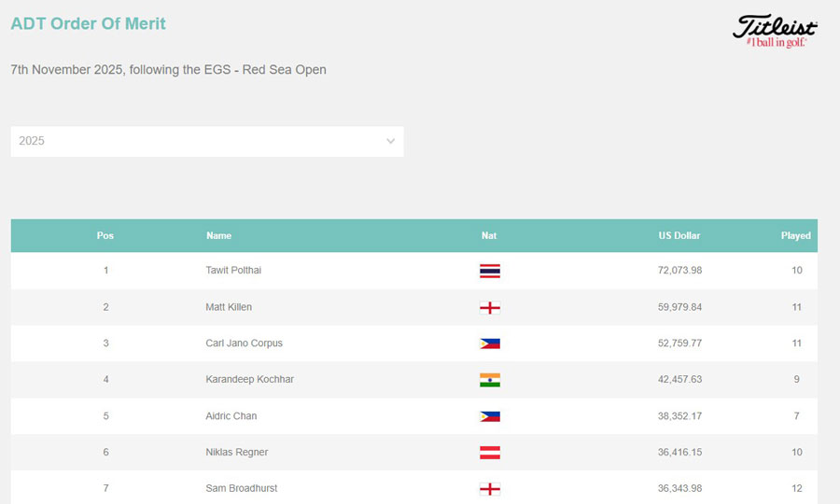
Task: Open the 2025 season dropdown
Action: 206,141
